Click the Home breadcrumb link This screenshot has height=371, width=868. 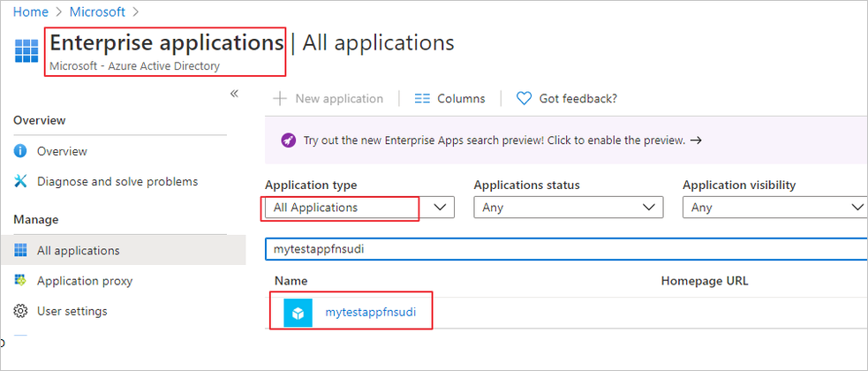click(x=29, y=12)
